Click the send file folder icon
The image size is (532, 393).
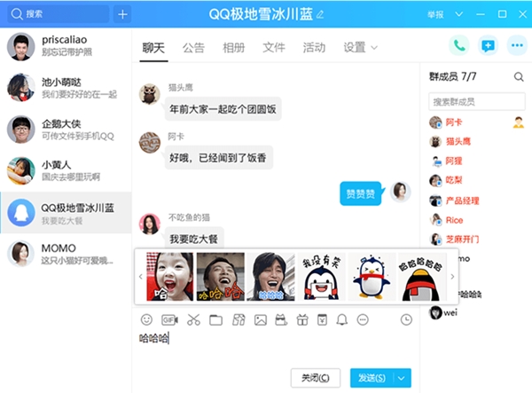(215, 319)
